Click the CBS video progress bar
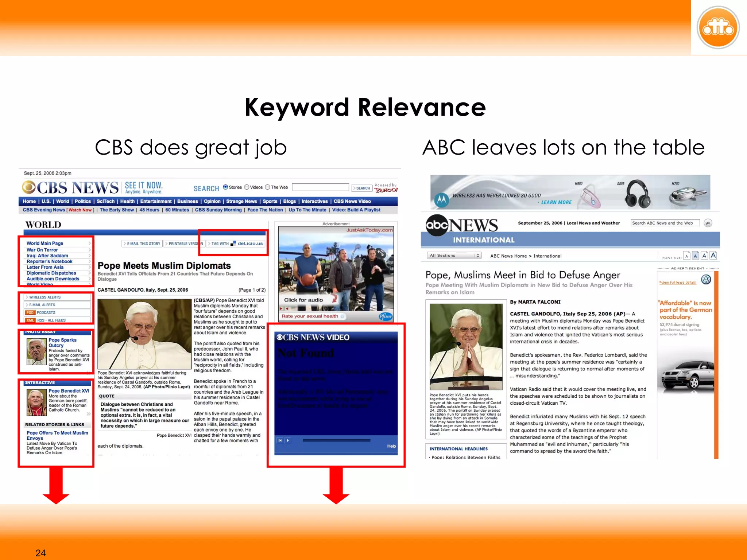This screenshot has width=747, height=560. pos(336,440)
